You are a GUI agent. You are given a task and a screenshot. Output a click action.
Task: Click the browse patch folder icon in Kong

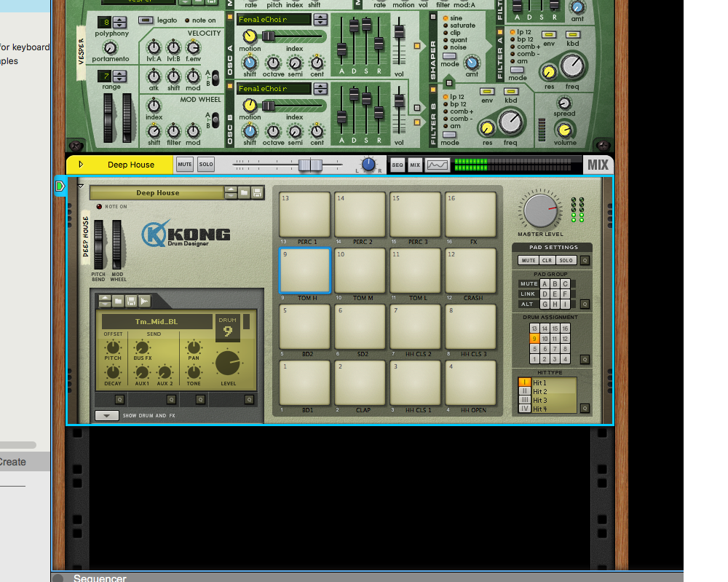[x=245, y=193]
